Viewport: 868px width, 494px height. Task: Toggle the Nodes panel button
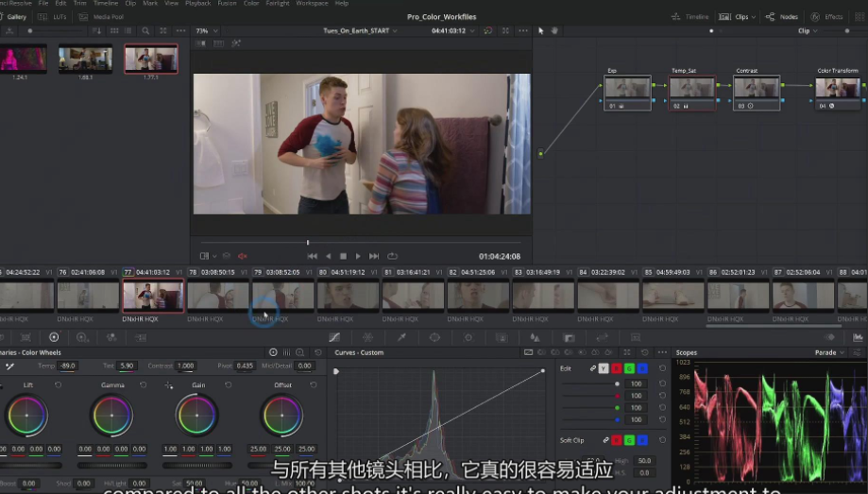pos(782,17)
